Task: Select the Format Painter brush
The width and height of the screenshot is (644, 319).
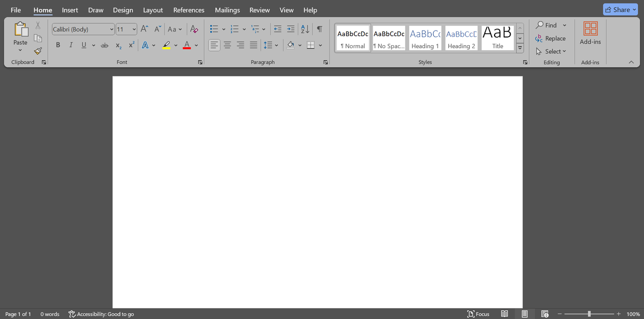Action: 38,51
